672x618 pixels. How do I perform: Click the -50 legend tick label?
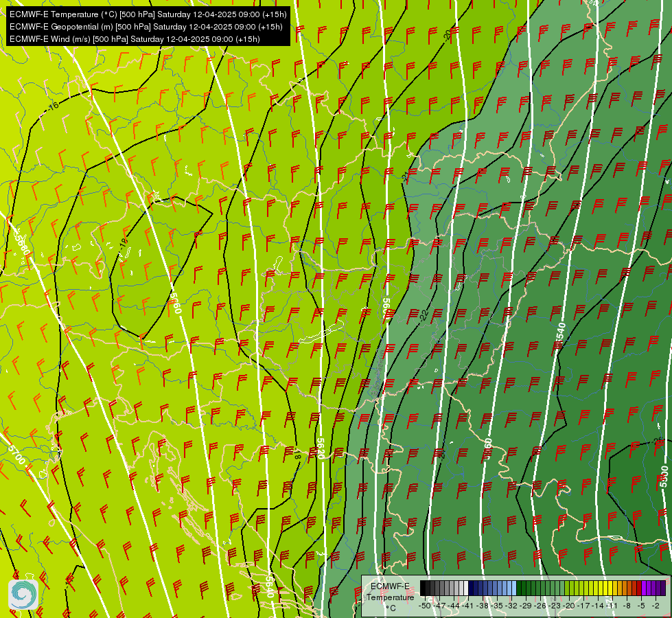(425, 606)
